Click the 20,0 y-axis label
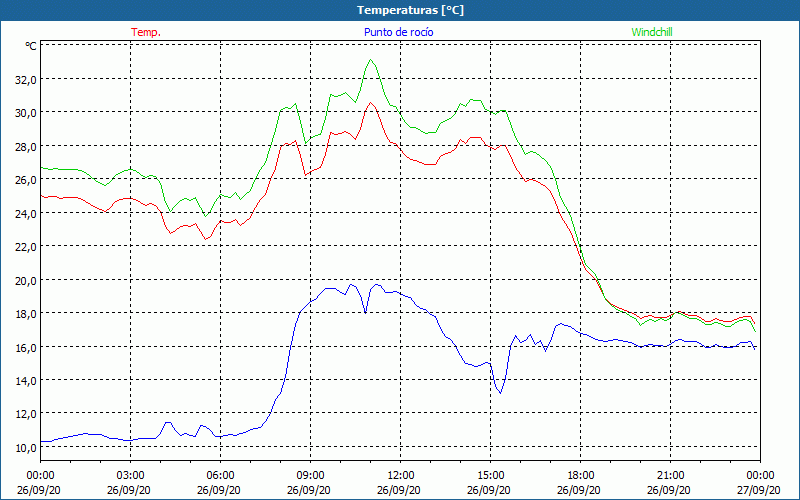Image resolution: width=800 pixels, height=500 pixels. click(x=26, y=280)
